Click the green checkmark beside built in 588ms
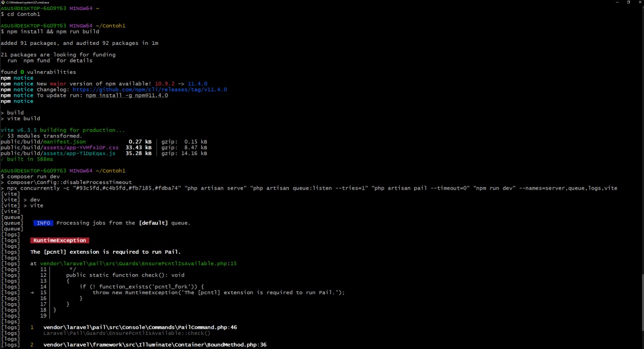This screenshot has width=644, height=349. click(2, 160)
